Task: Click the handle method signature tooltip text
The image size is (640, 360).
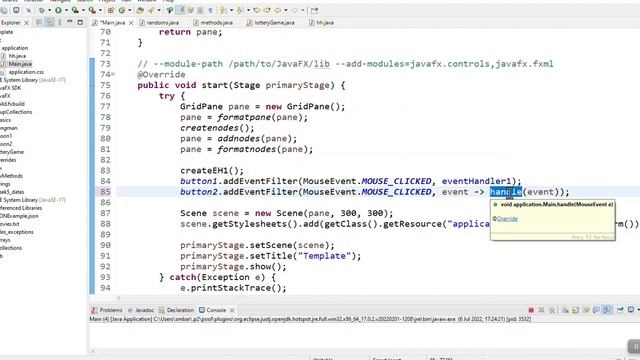Action: (557, 204)
